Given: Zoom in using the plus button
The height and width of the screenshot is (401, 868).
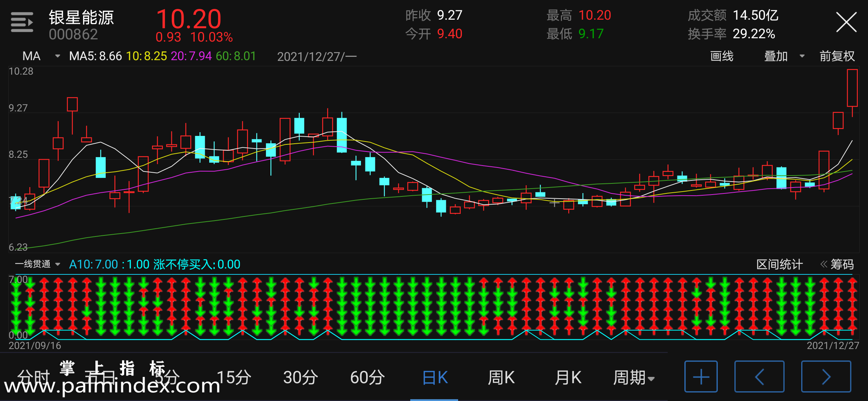Looking at the screenshot, I should point(701,376).
